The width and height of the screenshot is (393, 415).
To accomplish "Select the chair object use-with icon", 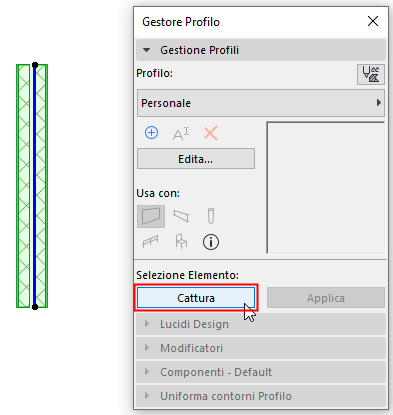I will (x=181, y=241).
